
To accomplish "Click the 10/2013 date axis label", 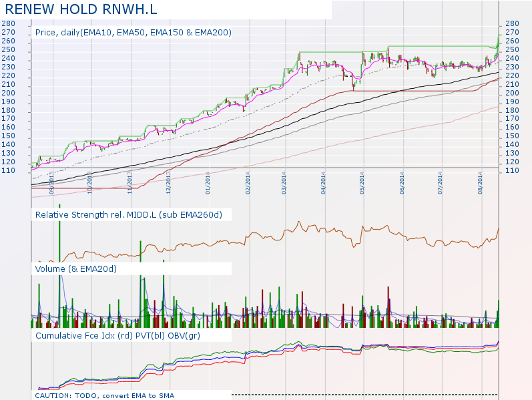I will pos(89,183).
